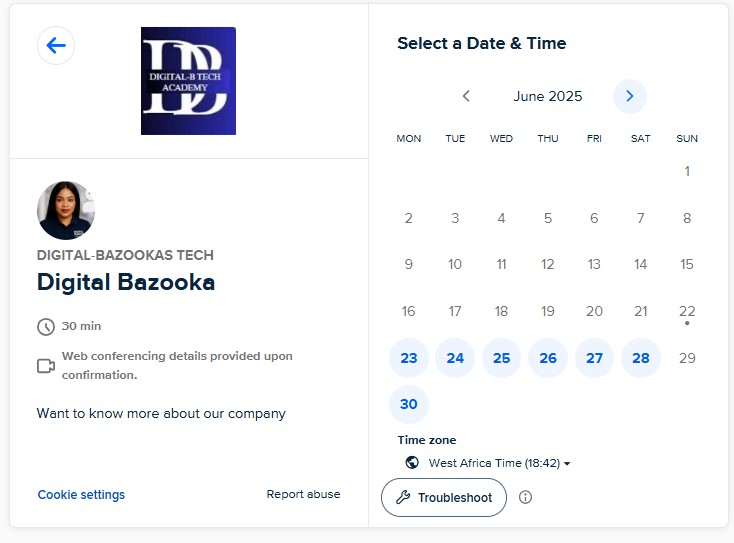
Task: Click the clock icon beside 30 min
Action: tap(46, 327)
